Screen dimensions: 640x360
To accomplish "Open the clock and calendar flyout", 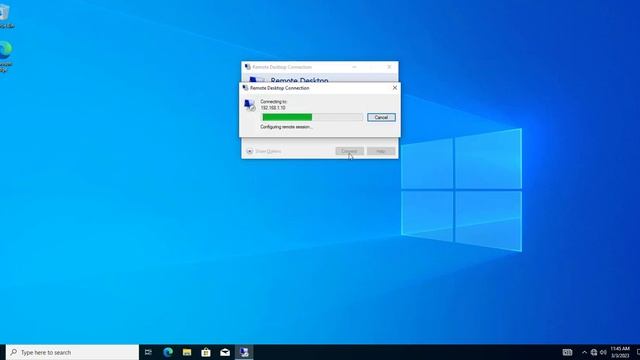I will [x=620, y=352].
